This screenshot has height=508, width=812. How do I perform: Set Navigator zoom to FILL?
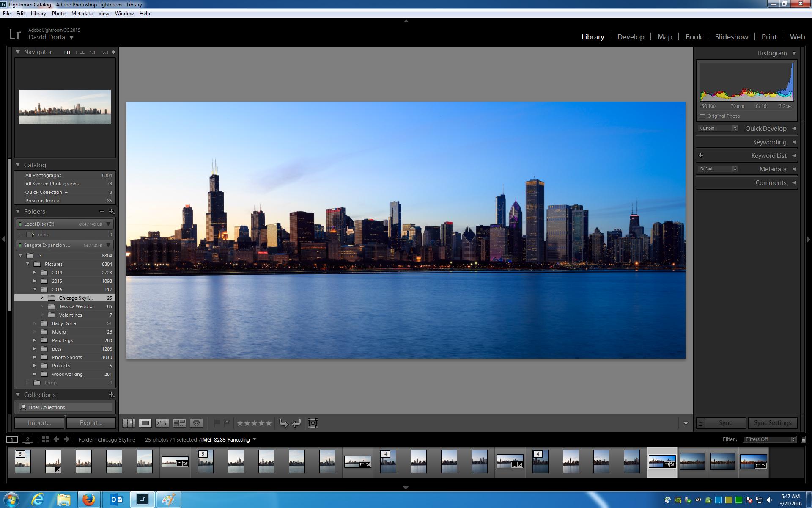80,52
